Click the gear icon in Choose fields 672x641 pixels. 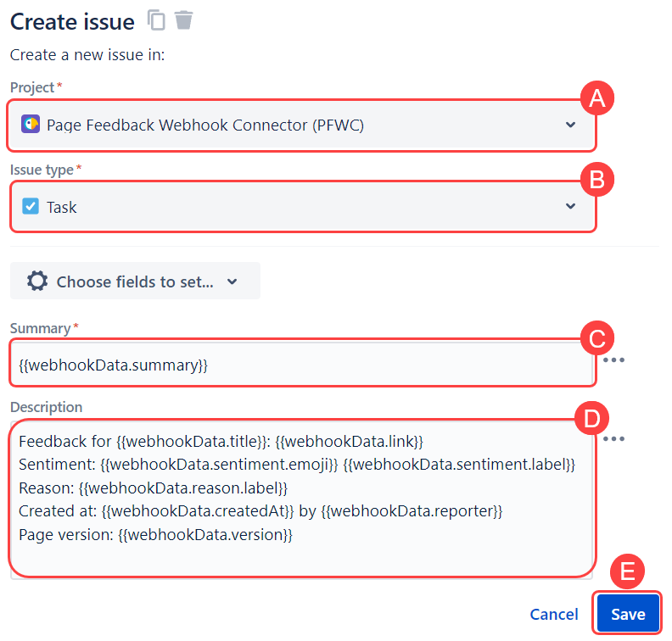pyautogui.click(x=37, y=281)
